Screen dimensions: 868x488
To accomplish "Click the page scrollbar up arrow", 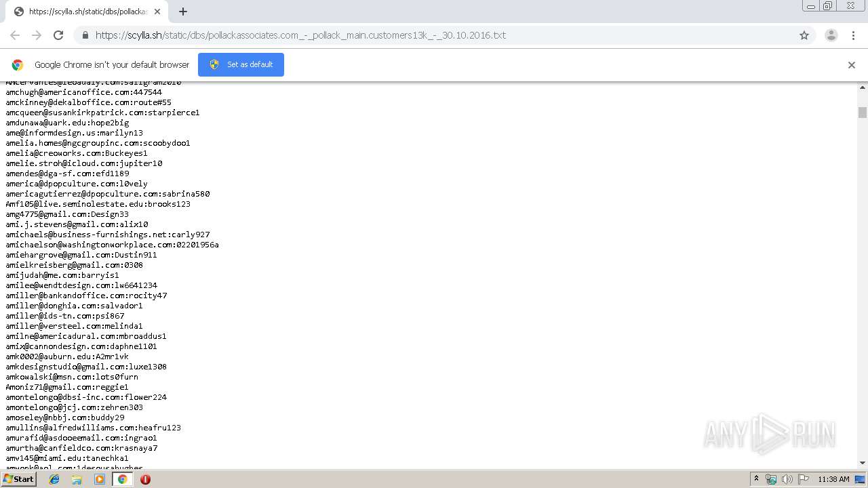I will click(x=863, y=88).
